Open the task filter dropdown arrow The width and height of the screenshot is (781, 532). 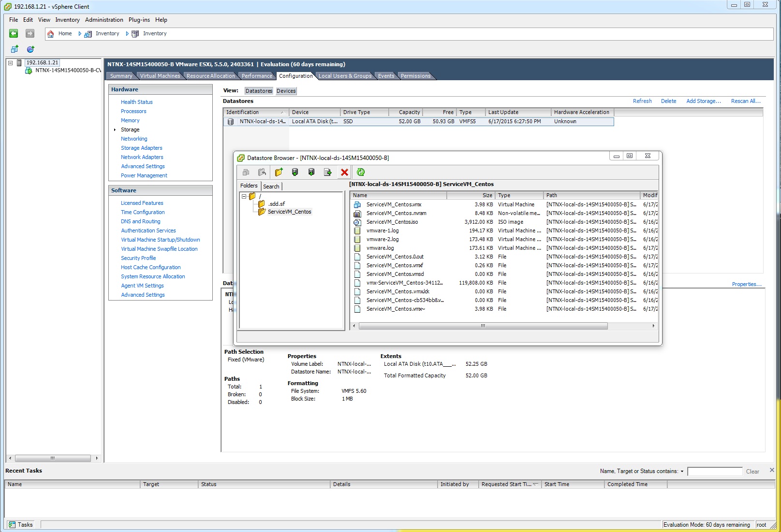coord(682,472)
